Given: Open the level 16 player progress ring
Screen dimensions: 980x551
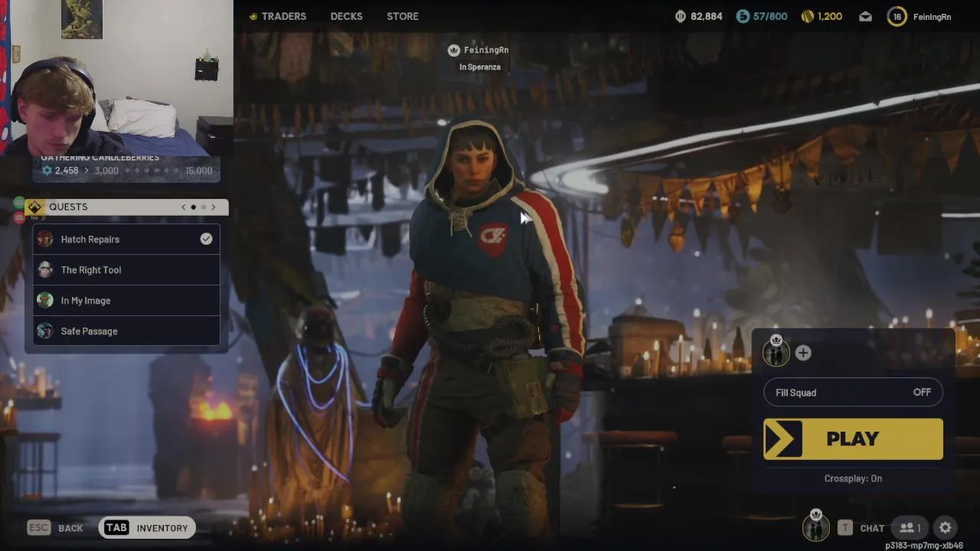Looking at the screenshot, I should pyautogui.click(x=897, y=16).
